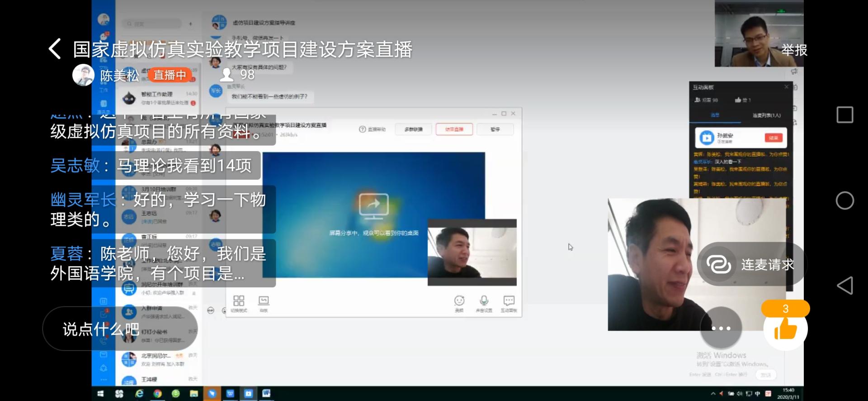Open the 北京润尼尔 group conversation row
The width and height of the screenshot is (868, 401).
[158, 359]
